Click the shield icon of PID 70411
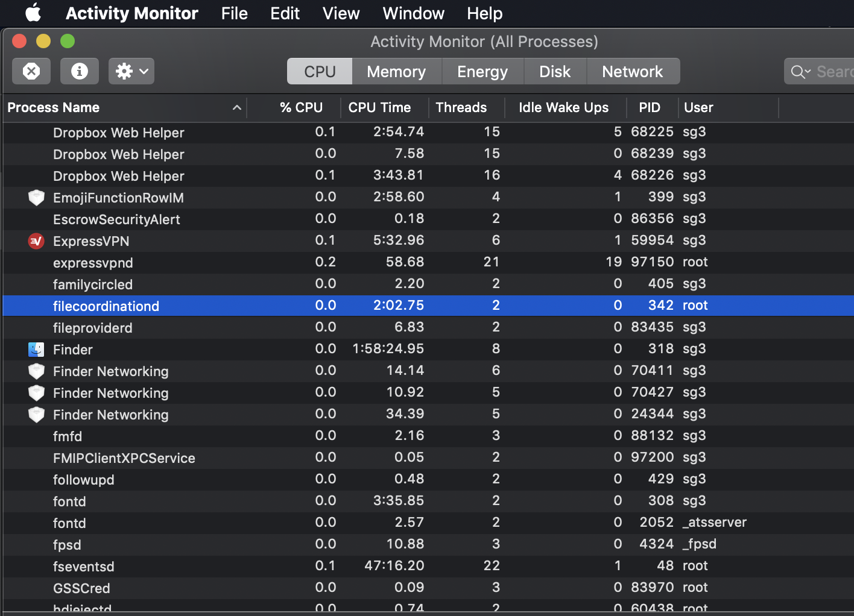854x616 pixels. coord(36,371)
